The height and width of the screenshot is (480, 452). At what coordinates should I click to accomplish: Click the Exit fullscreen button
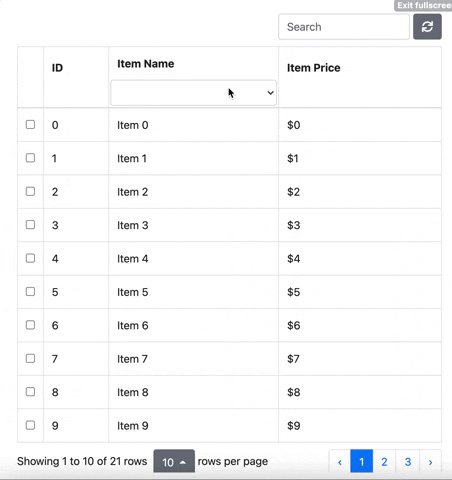tap(423, 5)
